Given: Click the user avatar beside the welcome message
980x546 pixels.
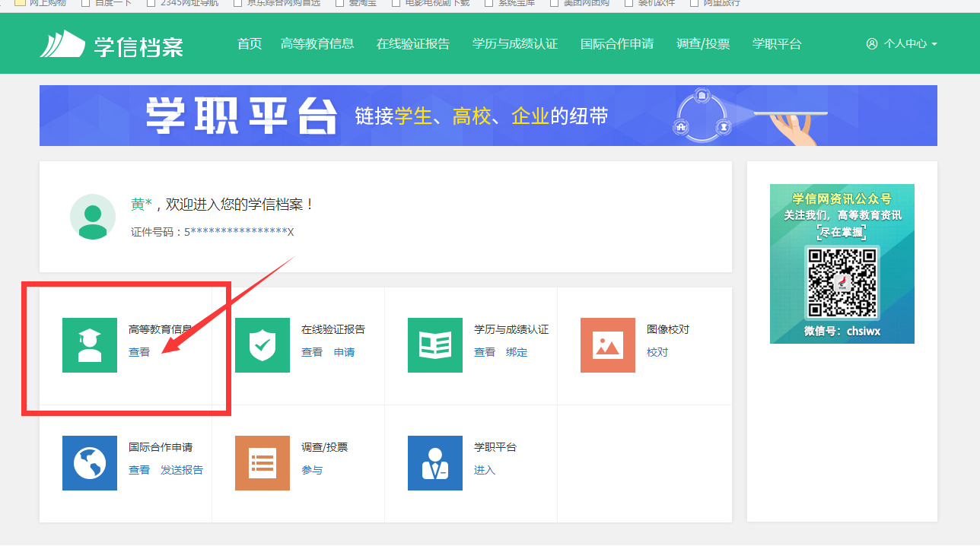Looking at the screenshot, I should coord(93,217).
